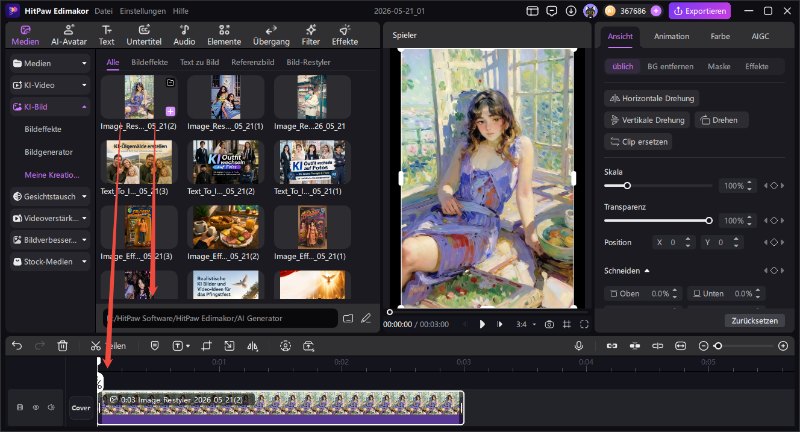Click the Exportieren button

tap(700, 11)
